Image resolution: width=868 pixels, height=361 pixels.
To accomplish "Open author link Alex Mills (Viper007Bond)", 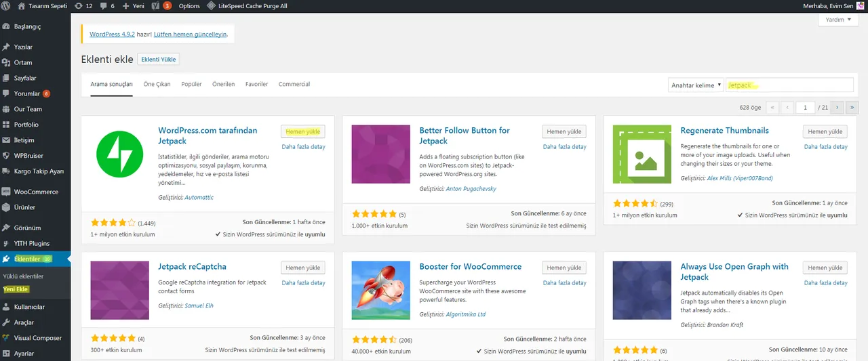I will click(x=740, y=178).
